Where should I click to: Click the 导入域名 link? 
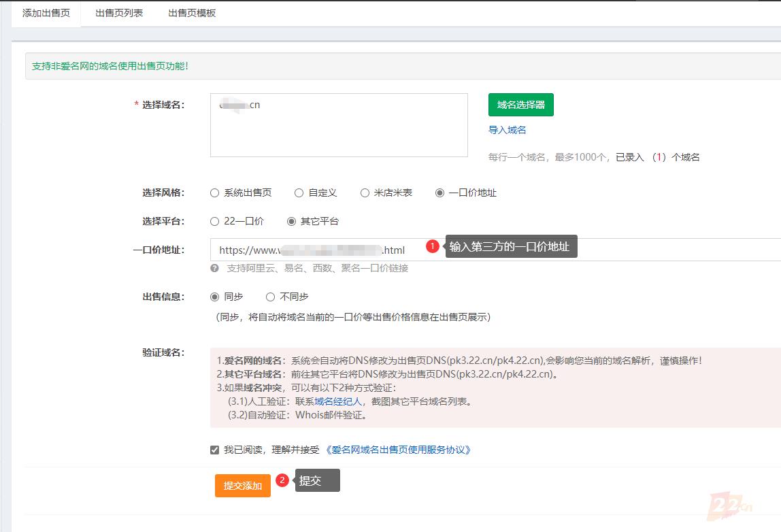[x=507, y=130]
